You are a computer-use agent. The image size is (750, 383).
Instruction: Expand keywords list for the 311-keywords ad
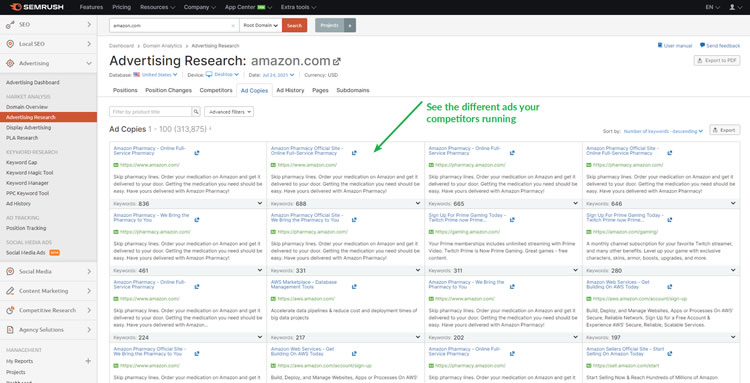pos(575,270)
